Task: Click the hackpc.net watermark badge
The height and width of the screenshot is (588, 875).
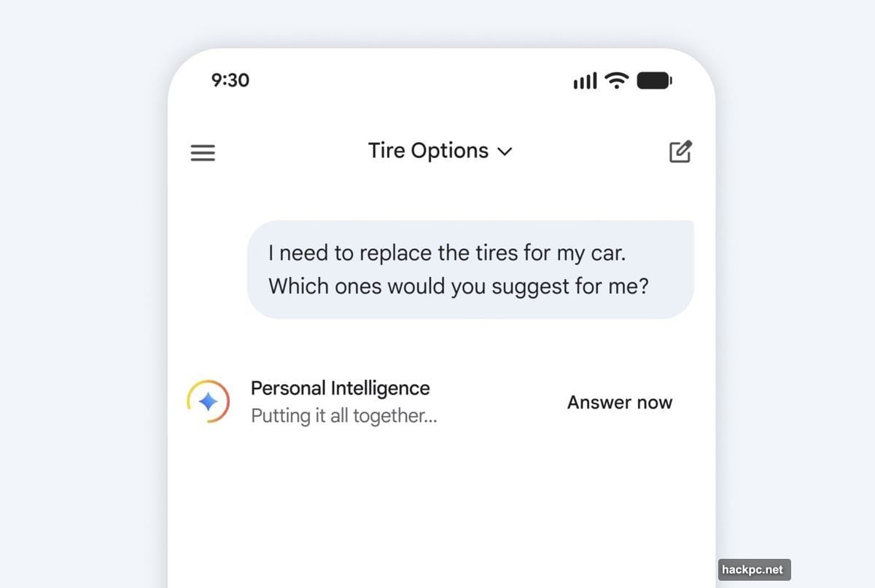Action: [x=754, y=569]
